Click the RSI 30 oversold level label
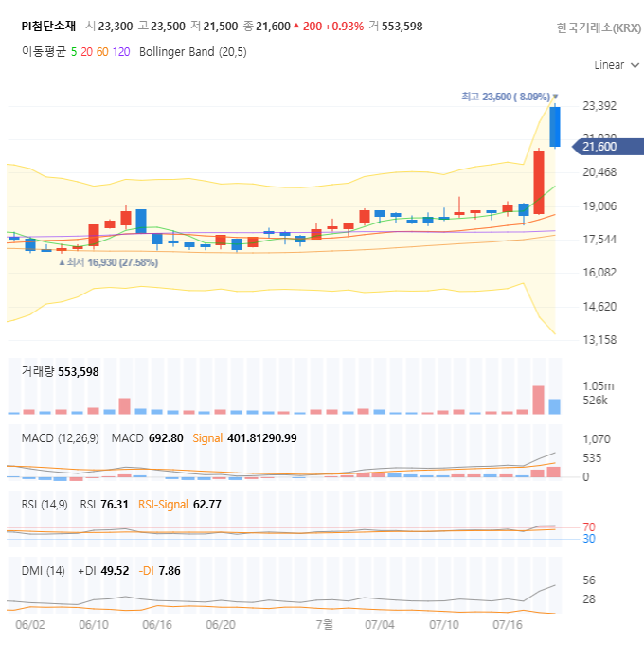This screenshot has width=644, height=660. tap(589, 539)
